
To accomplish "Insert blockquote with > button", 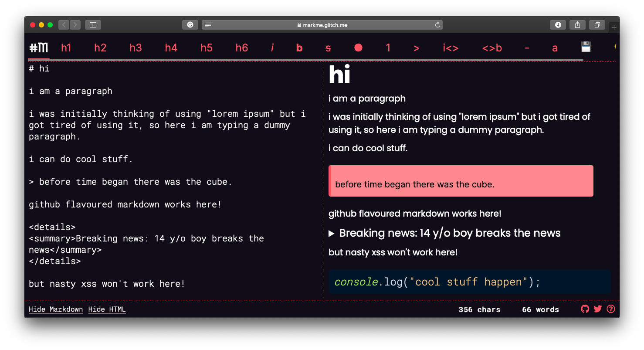I will 417,48.
